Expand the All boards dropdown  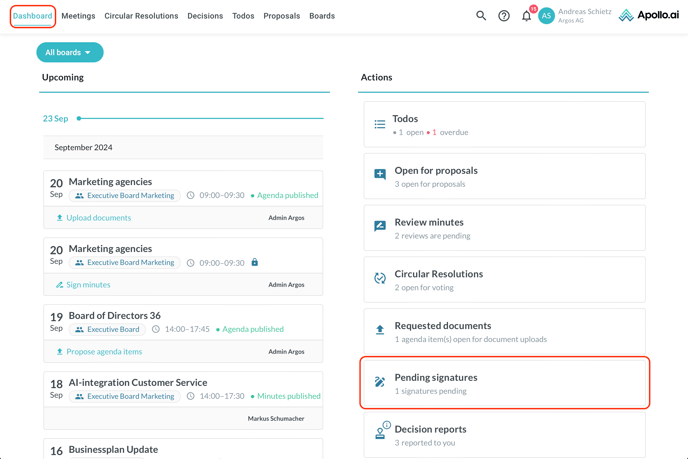pyautogui.click(x=69, y=52)
